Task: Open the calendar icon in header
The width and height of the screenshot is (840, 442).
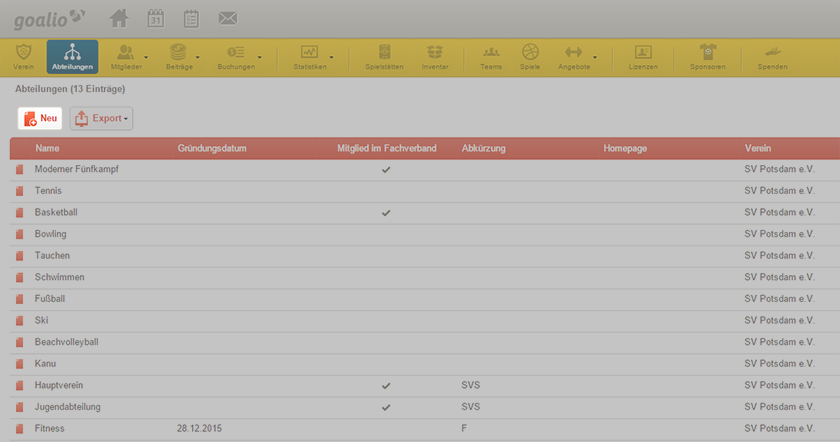Action: point(155,19)
